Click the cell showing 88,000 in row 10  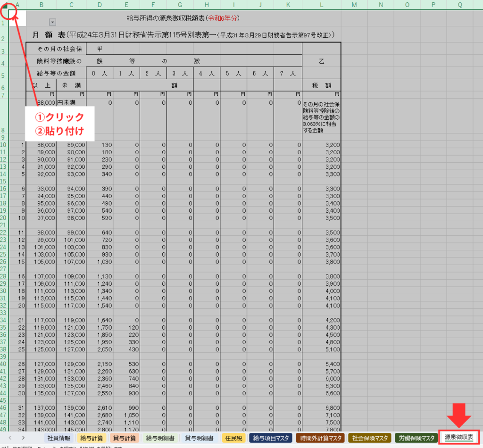point(41,145)
